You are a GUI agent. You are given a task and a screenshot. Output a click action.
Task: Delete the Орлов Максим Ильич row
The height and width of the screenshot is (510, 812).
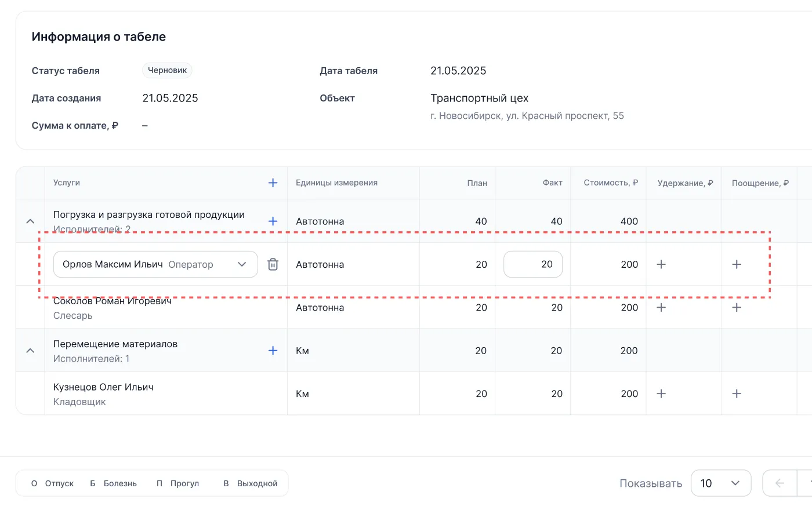tap(273, 264)
